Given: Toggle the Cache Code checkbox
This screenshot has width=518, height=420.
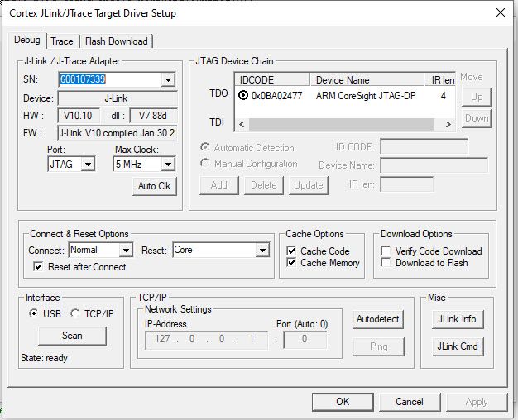Looking at the screenshot, I should click(291, 251).
